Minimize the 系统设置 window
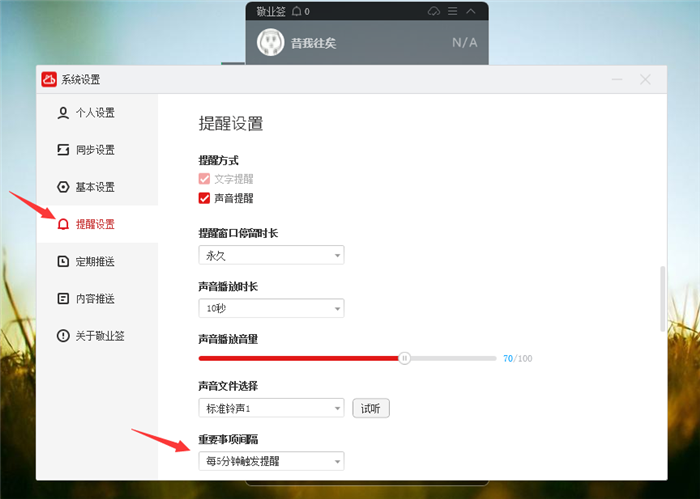 click(x=617, y=79)
